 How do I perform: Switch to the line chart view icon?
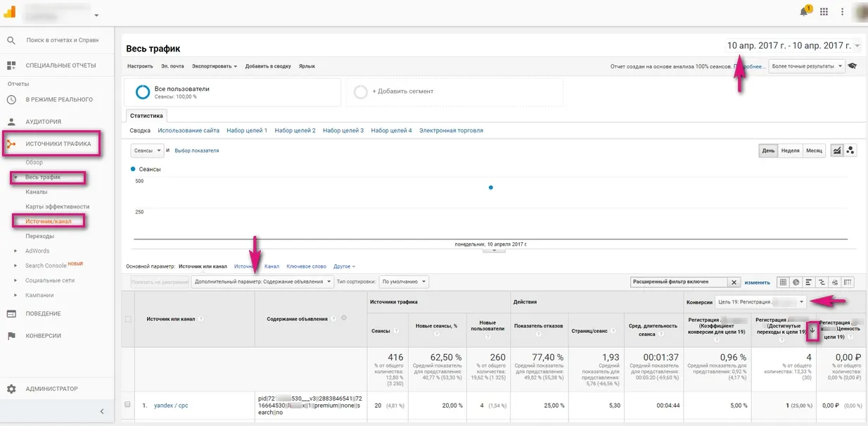[837, 151]
